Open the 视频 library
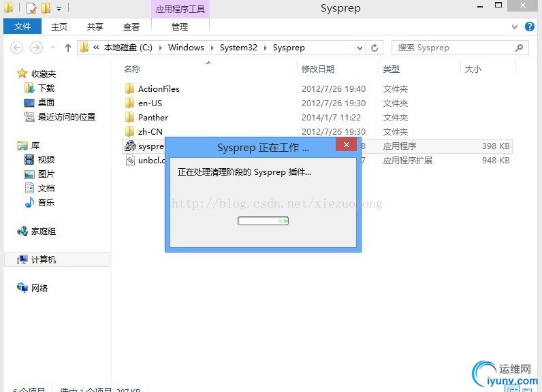 click(x=46, y=159)
